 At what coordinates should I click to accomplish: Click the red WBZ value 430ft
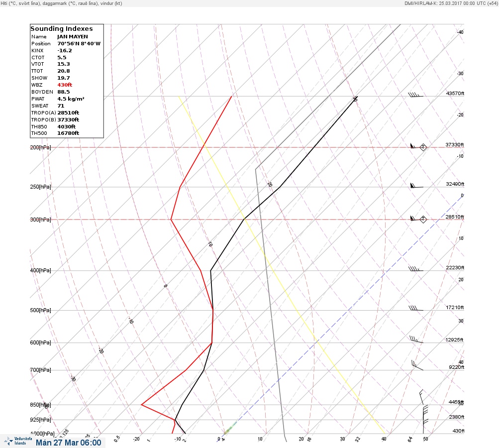pyautogui.click(x=65, y=85)
